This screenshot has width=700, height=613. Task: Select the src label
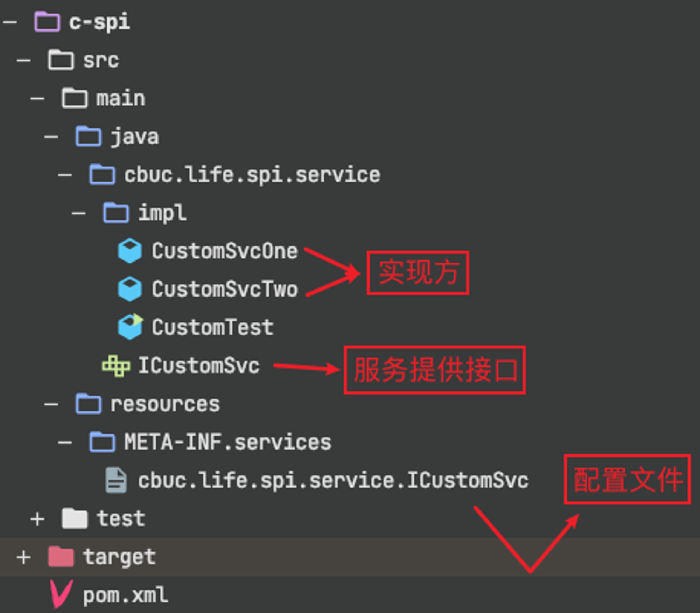point(101,61)
